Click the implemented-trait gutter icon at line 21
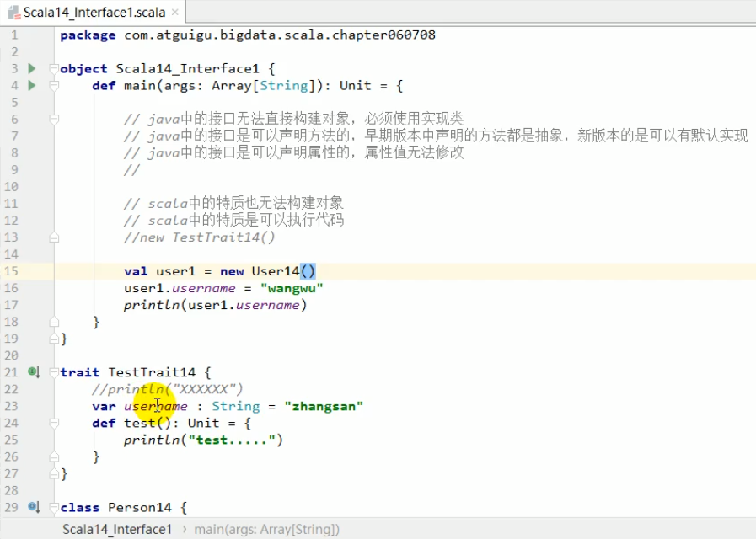 (34, 372)
